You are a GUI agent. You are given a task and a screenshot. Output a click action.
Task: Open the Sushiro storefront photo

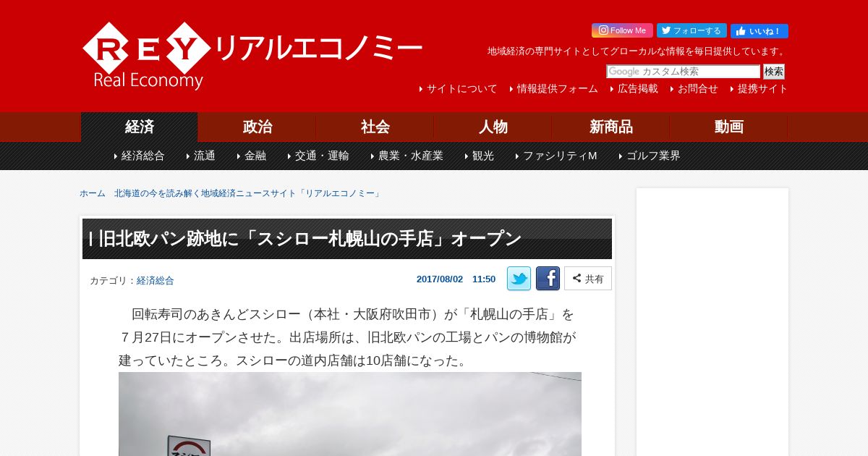[x=350, y=414]
